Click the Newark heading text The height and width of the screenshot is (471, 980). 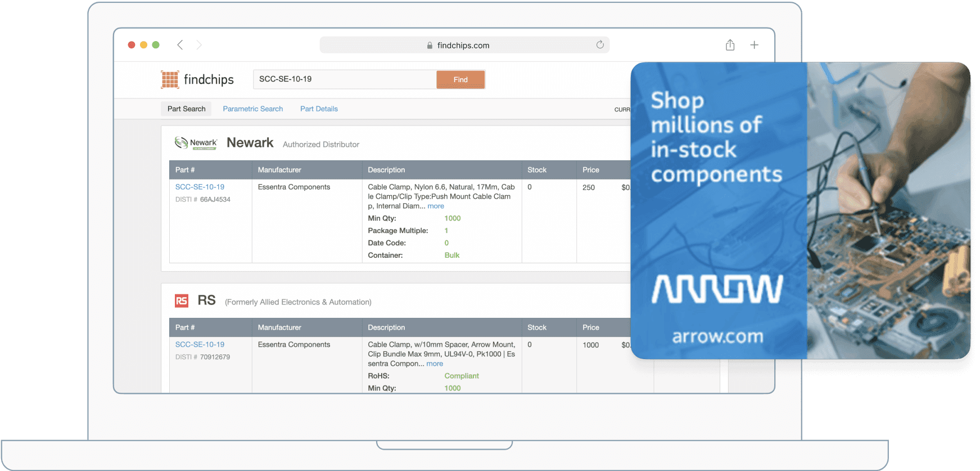(x=250, y=143)
